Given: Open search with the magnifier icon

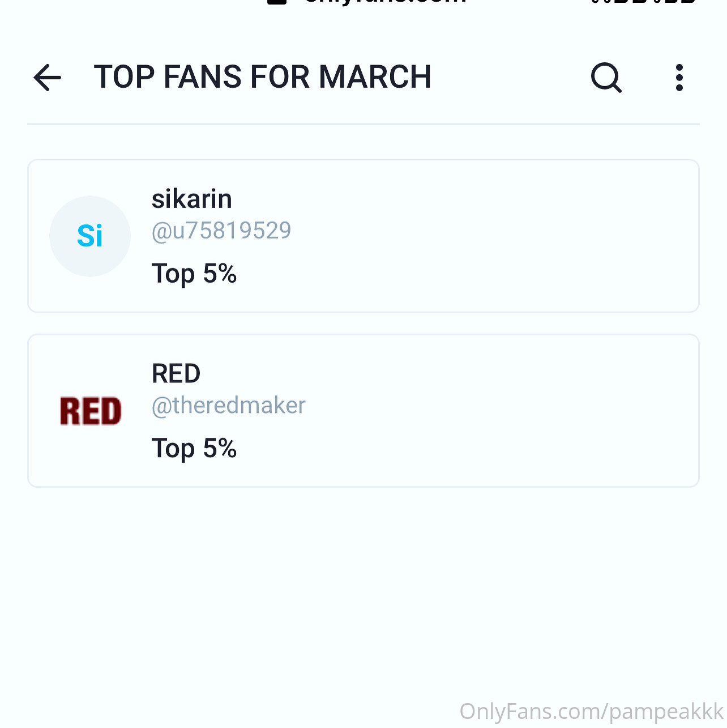Looking at the screenshot, I should pyautogui.click(x=606, y=78).
